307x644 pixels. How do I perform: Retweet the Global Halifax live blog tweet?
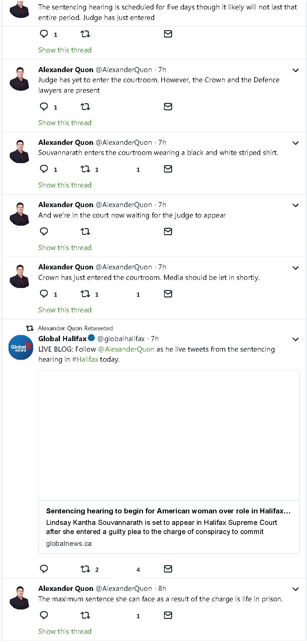[85, 569]
